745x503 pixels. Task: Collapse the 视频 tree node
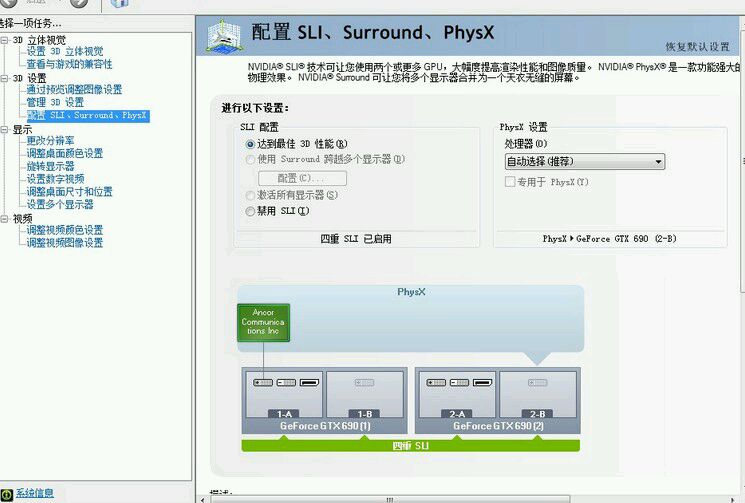coord(4,218)
